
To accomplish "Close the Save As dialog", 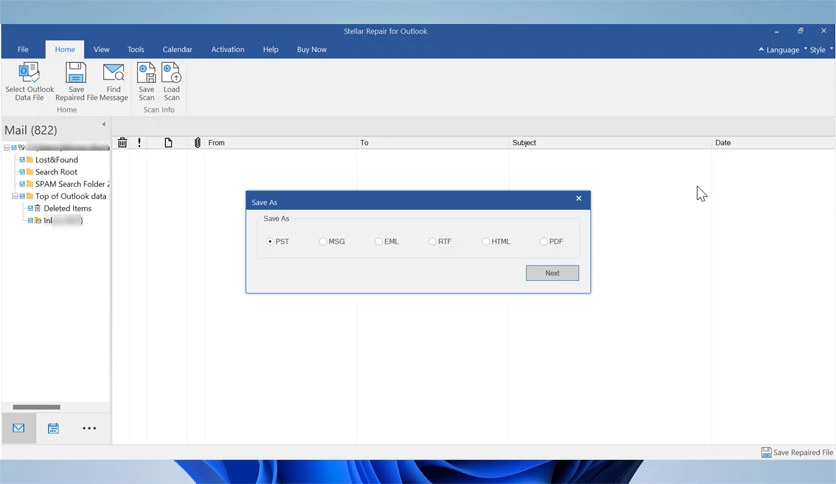I will pos(578,198).
